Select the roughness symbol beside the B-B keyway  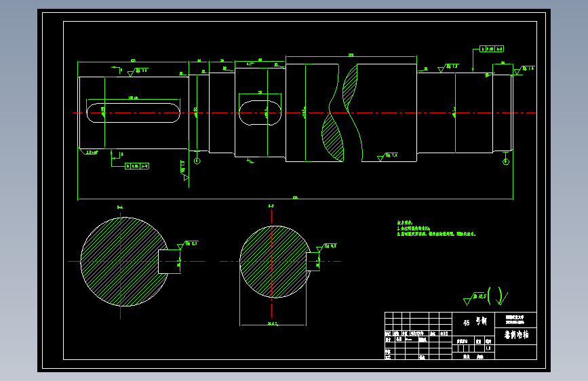pos(326,247)
